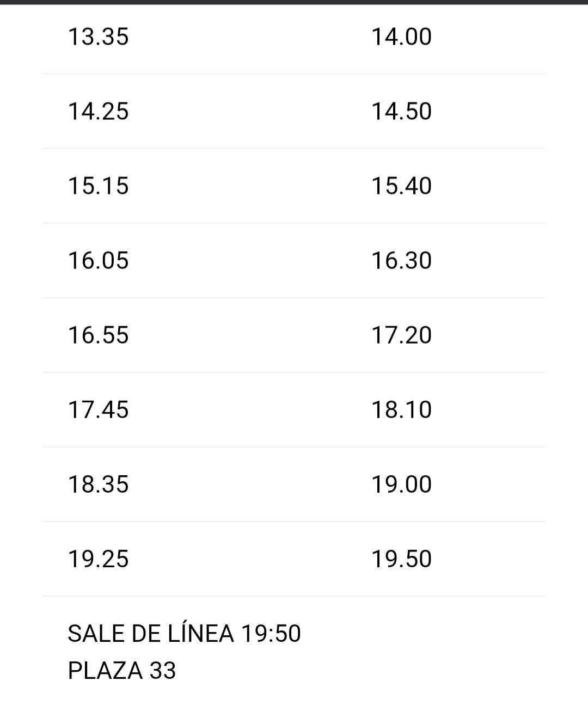Select the 14.00 arrival time

pos(401,37)
